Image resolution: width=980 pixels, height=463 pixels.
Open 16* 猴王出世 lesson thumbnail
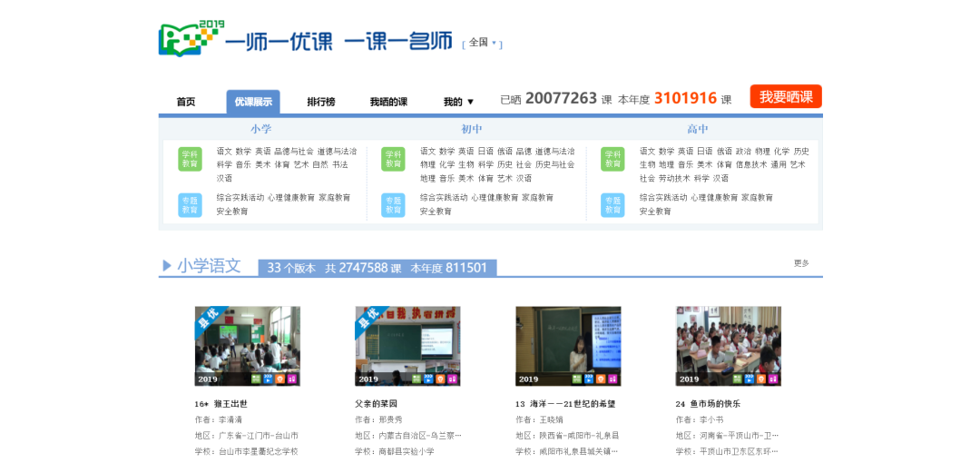pos(248,346)
